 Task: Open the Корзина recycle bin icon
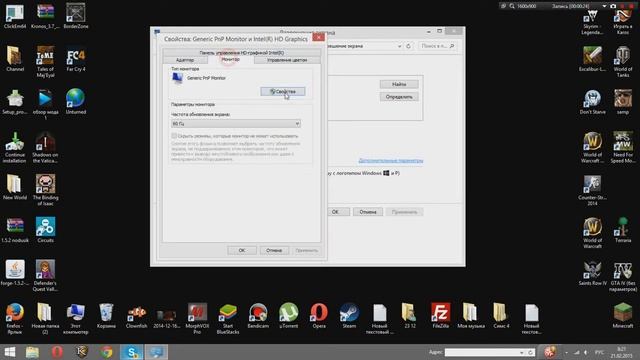[x=106, y=316]
